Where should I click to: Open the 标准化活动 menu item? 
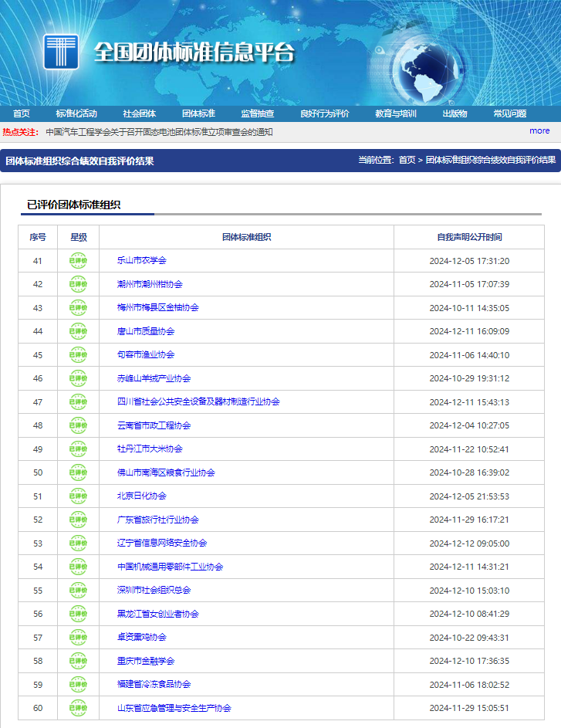(x=76, y=113)
